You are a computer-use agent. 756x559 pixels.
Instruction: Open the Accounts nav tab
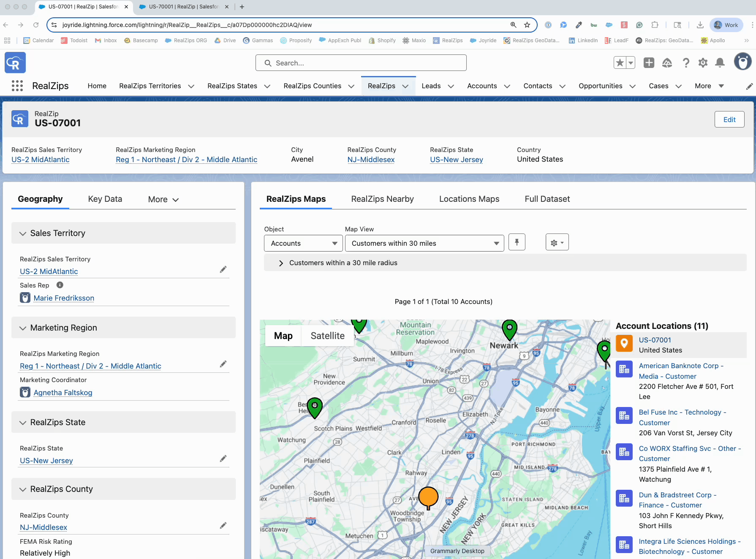click(x=482, y=86)
